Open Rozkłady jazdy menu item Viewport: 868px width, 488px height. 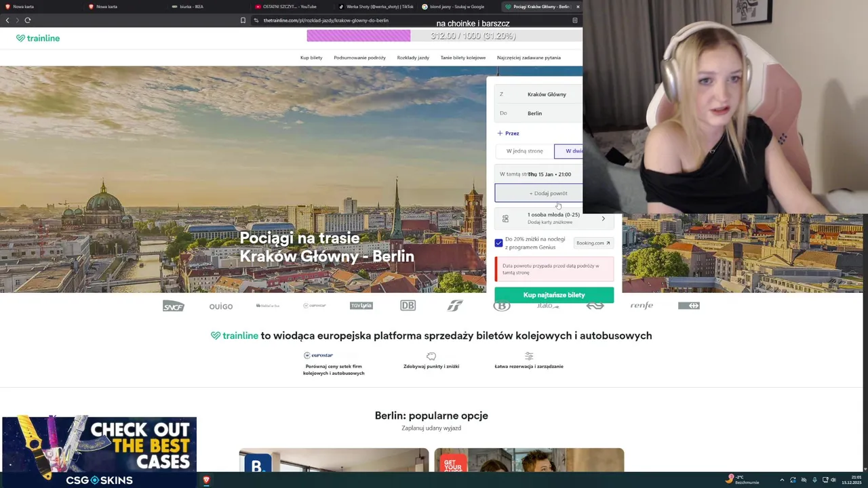(413, 58)
